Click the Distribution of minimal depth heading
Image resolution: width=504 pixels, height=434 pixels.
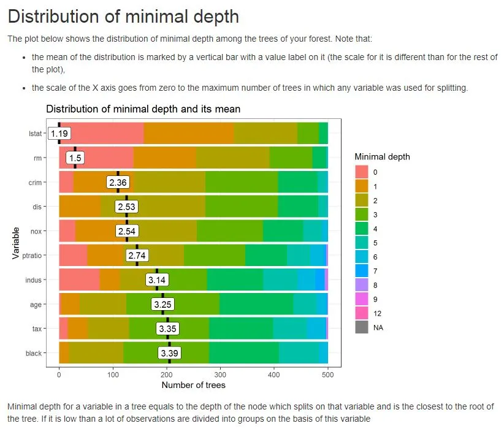(x=123, y=17)
